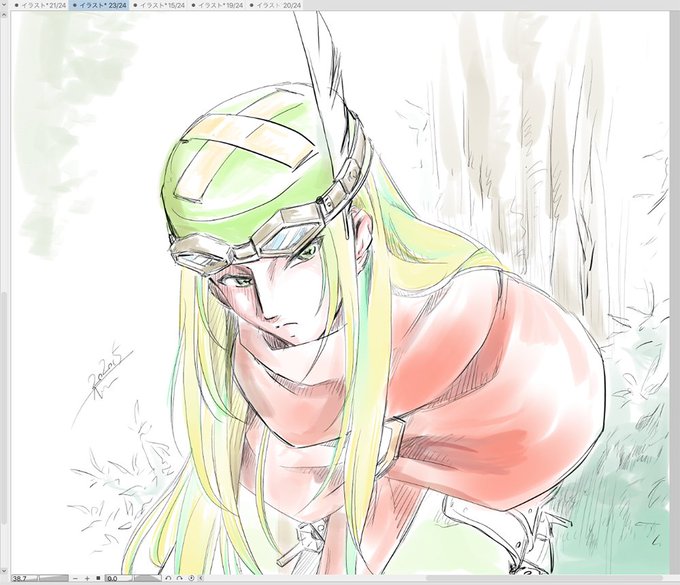Fit canvas to window with square icon
The height and width of the screenshot is (585, 680).
pos(98,578)
